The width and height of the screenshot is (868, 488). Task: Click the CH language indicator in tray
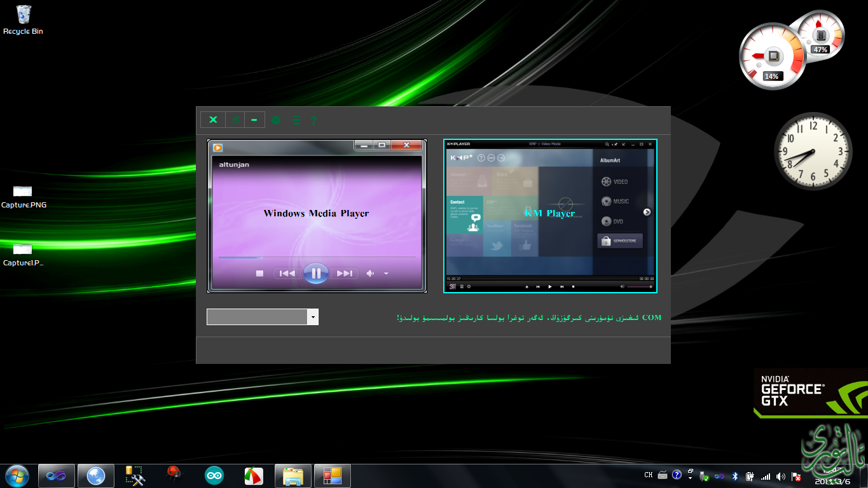pos(649,475)
